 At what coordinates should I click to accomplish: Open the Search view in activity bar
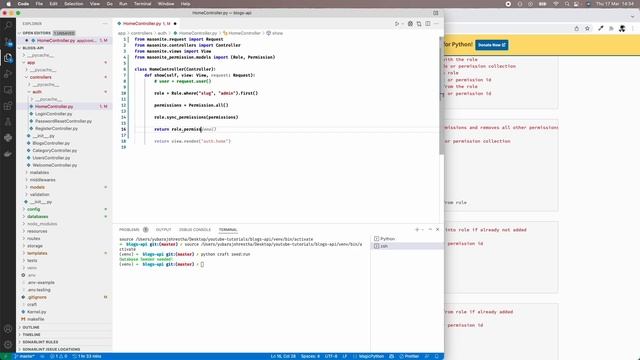[8, 25]
